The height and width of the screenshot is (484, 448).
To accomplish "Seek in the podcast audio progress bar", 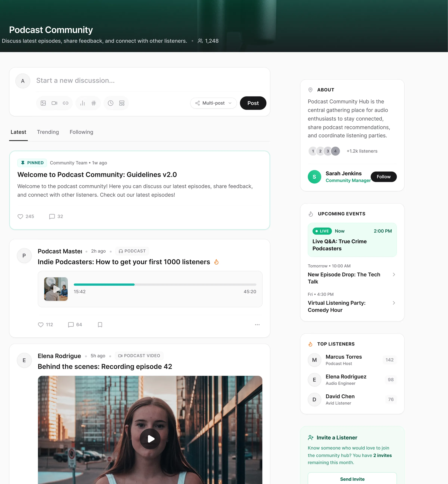I will click(165, 284).
